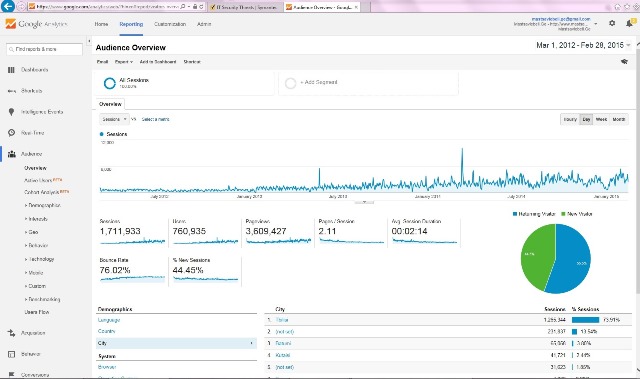Image resolution: width=640 pixels, height=379 pixels.
Task: Click the Shortcut button
Action: click(192, 62)
